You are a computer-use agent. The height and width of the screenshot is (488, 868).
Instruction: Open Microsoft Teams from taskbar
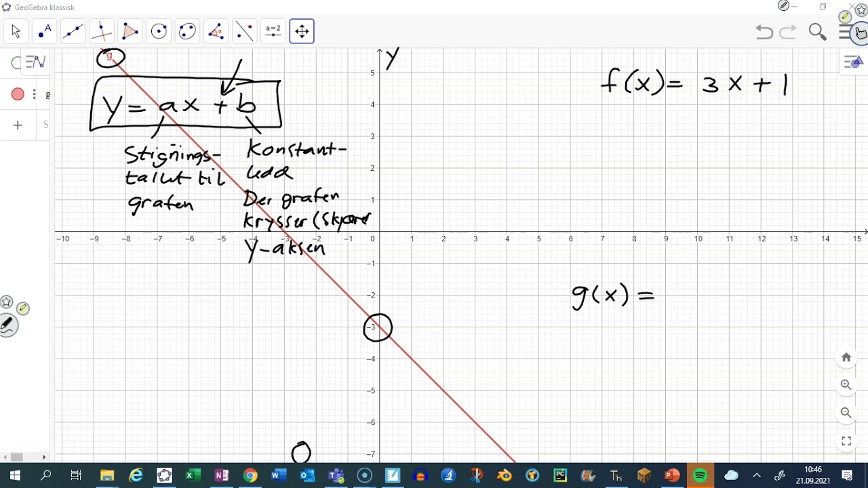336,475
